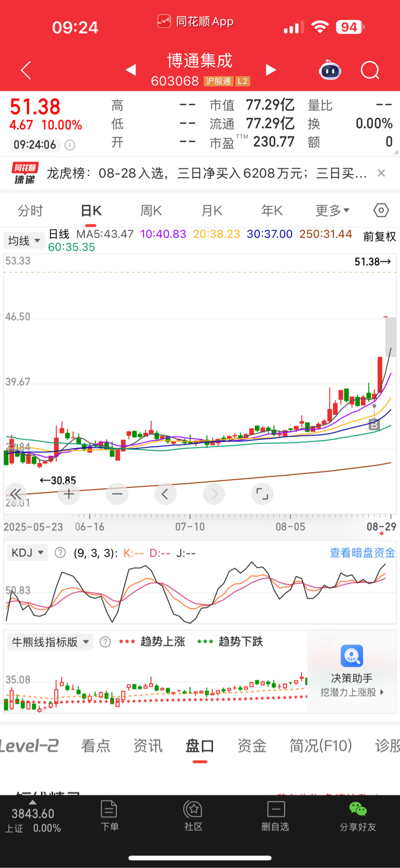Tap the B marker on the chart
Image resolution: width=400 pixels, height=868 pixels.
[374, 425]
